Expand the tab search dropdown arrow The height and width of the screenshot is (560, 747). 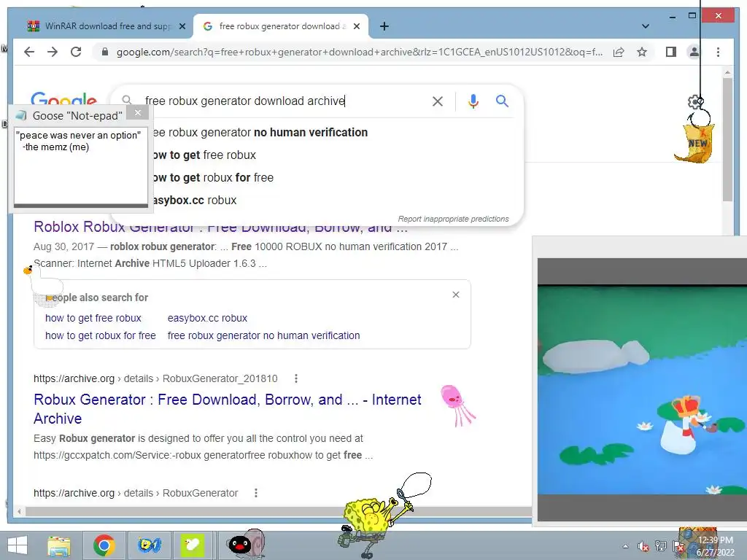646,26
